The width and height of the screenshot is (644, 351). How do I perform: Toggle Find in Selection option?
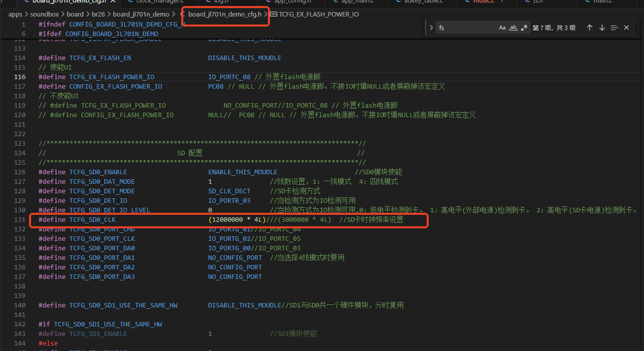614,28
